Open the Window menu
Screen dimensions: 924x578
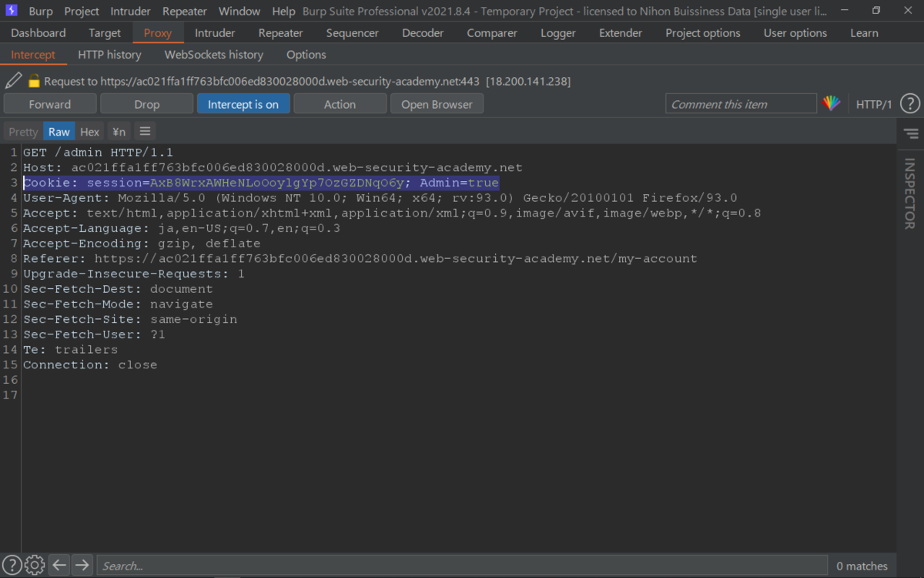tap(239, 11)
